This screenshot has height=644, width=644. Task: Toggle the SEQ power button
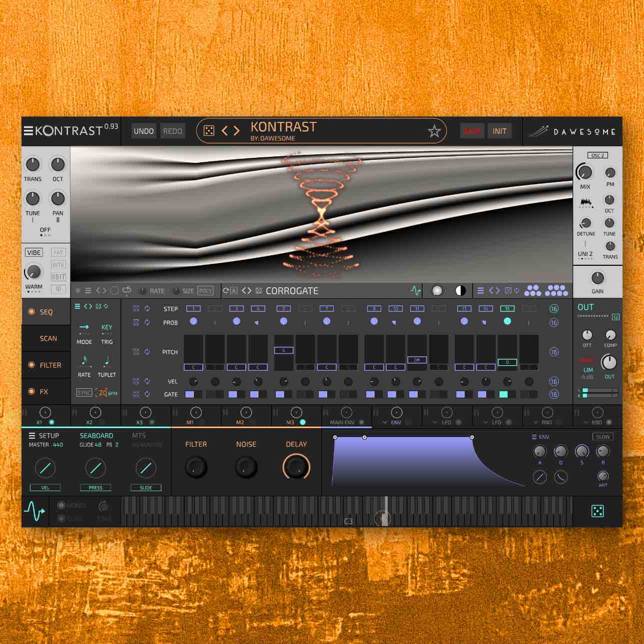pos(31,312)
